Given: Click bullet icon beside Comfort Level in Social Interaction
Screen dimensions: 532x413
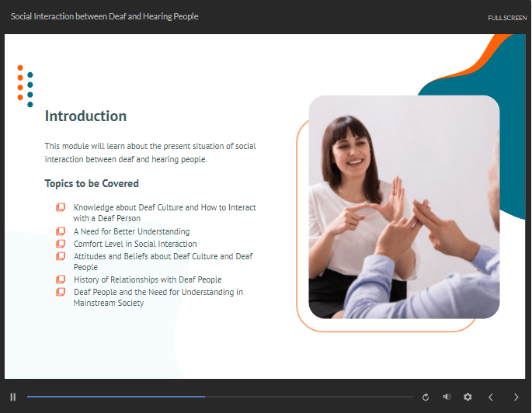Looking at the screenshot, I should (x=61, y=244).
